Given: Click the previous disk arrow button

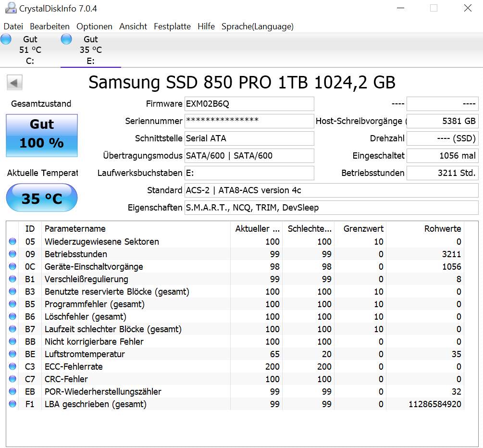Looking at the screenshot, I should pyautogui.click(x=14, y=83).
